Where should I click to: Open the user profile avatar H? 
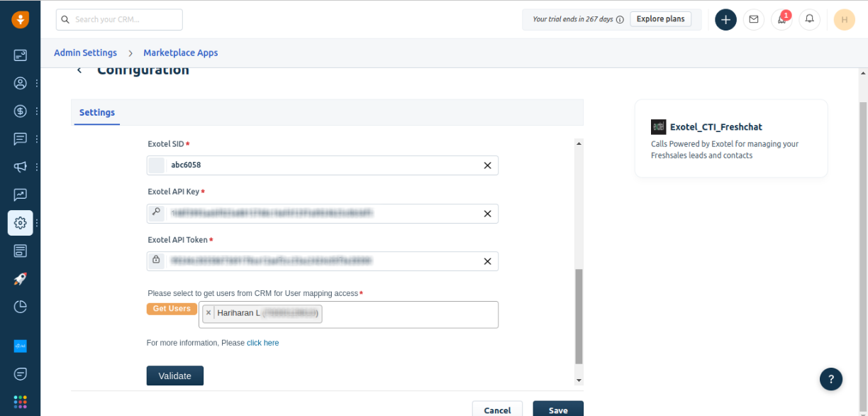tap(844, 20)
